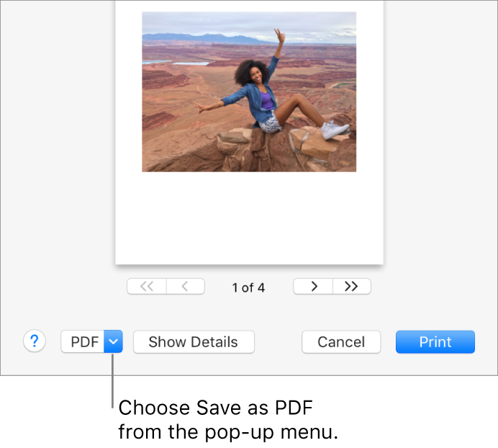
Task: Go to the previous preview page
Action: (186, 287)
